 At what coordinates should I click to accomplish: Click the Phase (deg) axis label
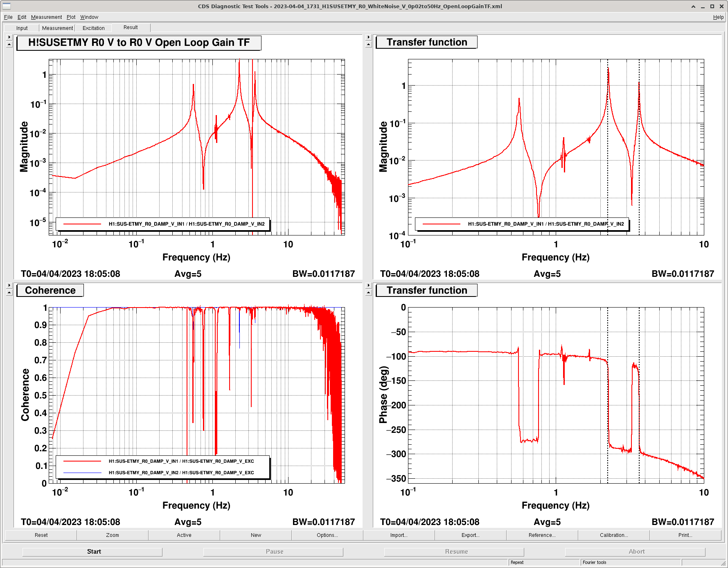click(x=383, y=395)
